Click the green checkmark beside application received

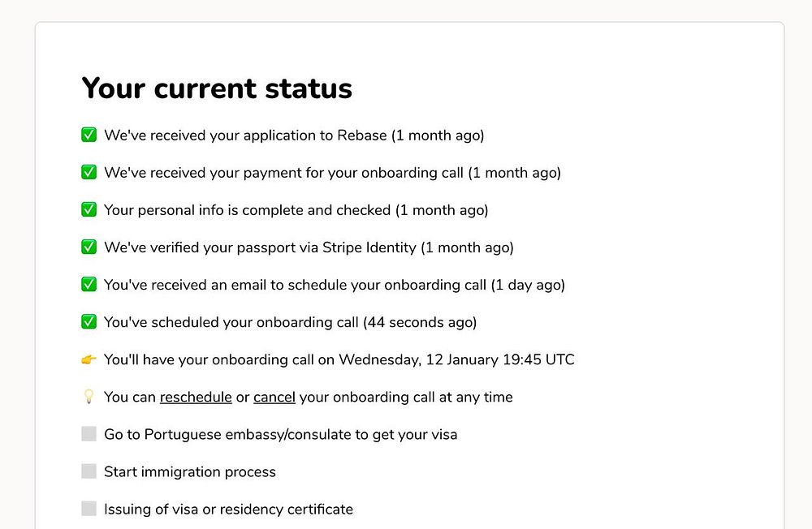(x=89, y=135)
